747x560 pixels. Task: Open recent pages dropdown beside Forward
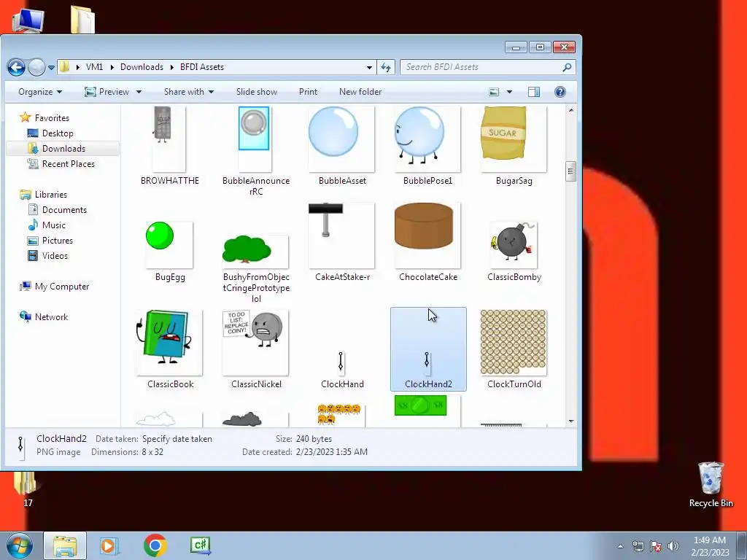coord(51,68)
